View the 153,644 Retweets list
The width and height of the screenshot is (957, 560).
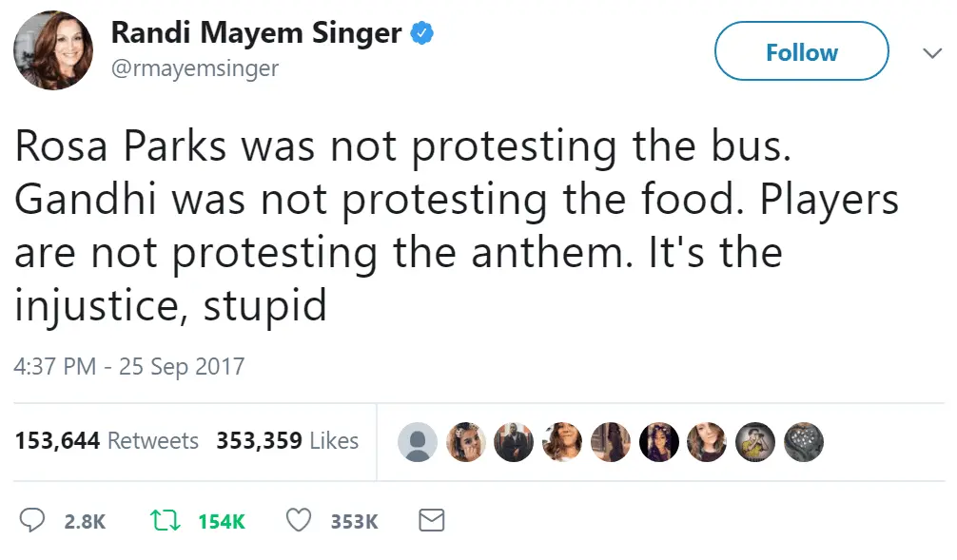107,441
